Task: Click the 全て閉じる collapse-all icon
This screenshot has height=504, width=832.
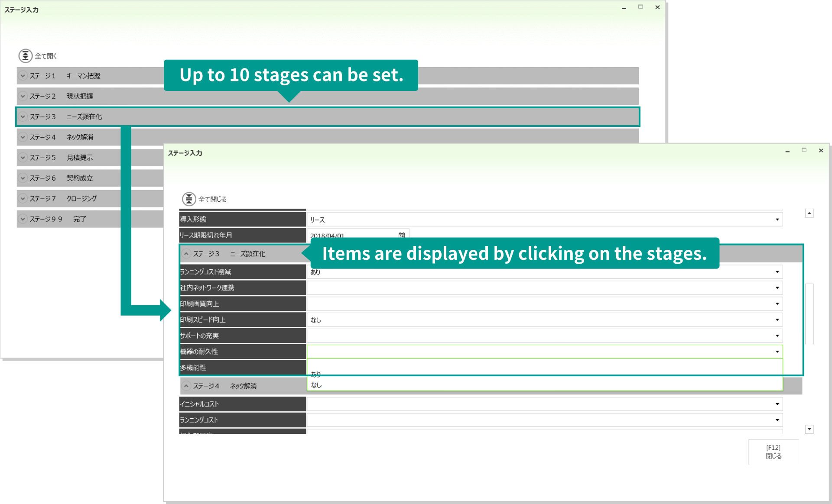Action: click(188, 199)
